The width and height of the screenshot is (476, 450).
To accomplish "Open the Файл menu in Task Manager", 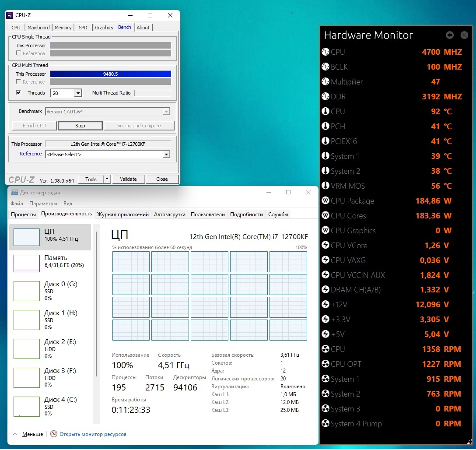I will pos(17,204).
